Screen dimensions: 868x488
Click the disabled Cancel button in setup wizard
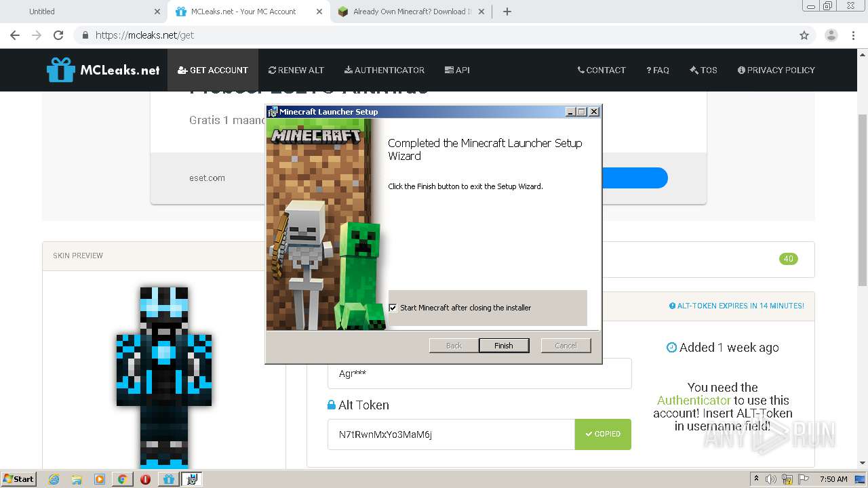tap(566, 346)
